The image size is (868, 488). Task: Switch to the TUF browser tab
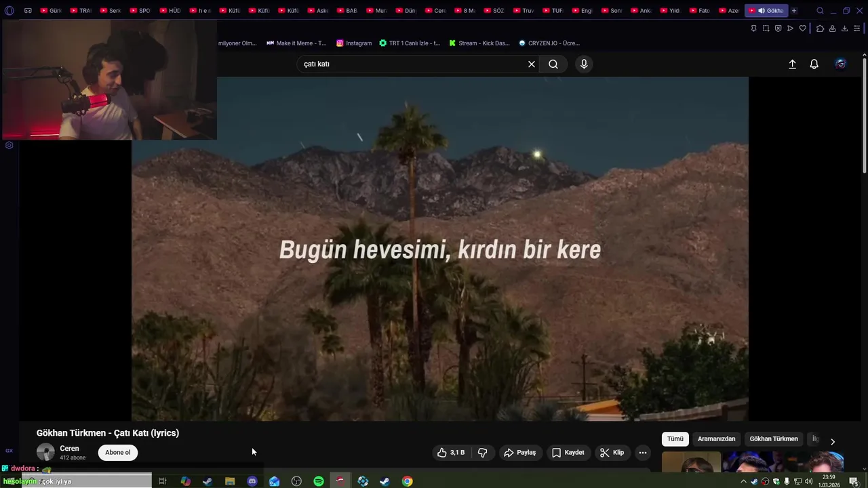coord(553,11)
